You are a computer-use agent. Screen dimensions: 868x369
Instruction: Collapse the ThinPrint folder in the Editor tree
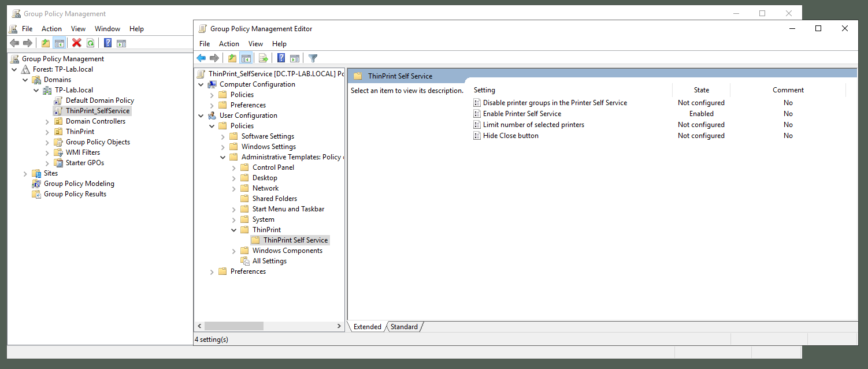pyautogui.click(x=234, y=230)
